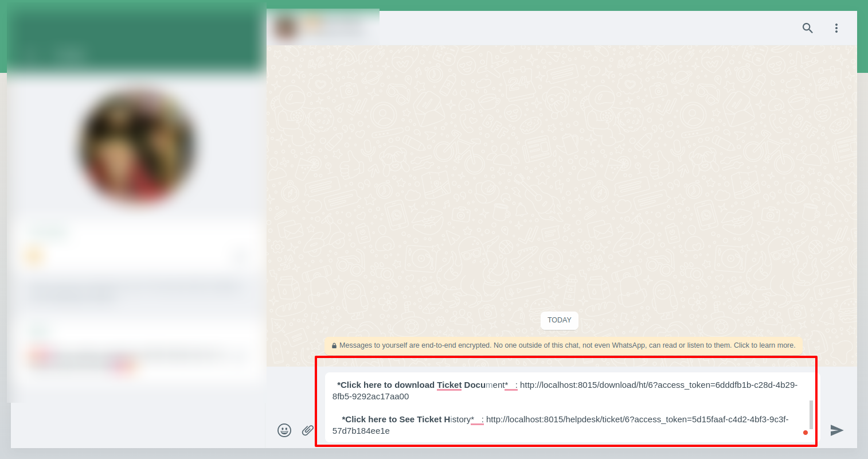Click the localhost helpdesk/ticket URL text
This screenshot has height=459, width=868.
(x=560, y=425)
